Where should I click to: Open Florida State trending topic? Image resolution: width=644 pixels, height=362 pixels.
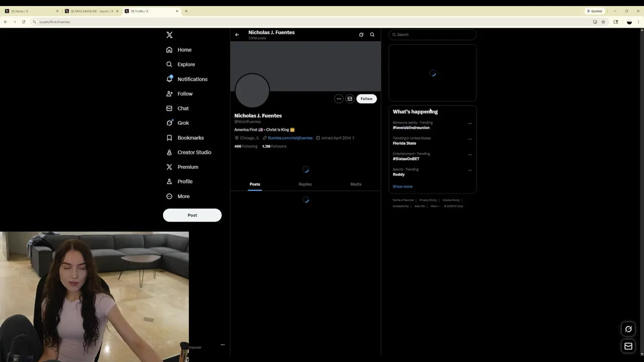coord(405,143)
